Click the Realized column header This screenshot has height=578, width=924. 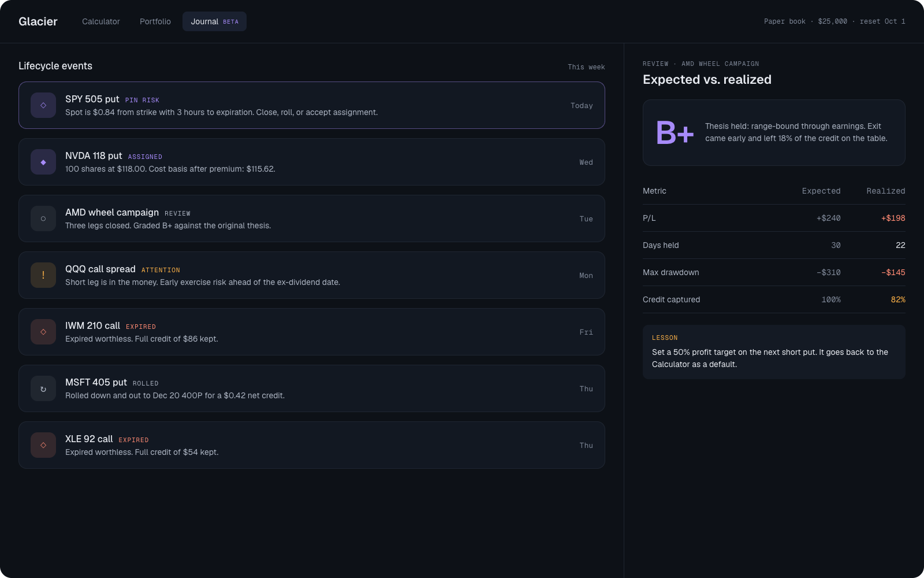point(886,191)
